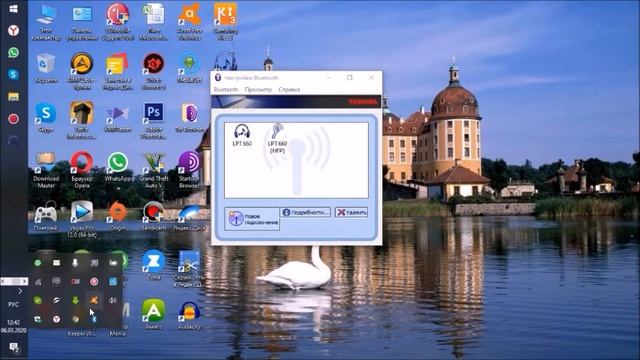The image size is (640, 360).
Task: Open the Little Inferno game shortcut
Action: pyautogui.click(x=82, y=121)
